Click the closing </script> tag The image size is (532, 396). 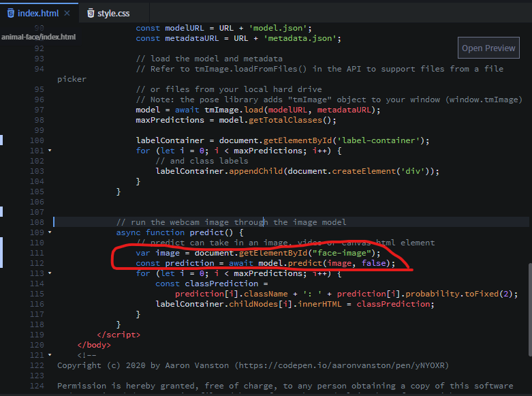[x=119, y=335]
